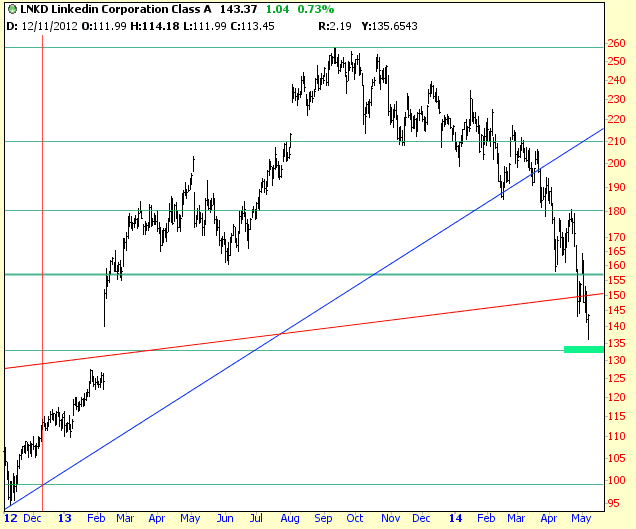Click the year 14 label on time axis
636x529 pixels.
[x=456, y=519]
